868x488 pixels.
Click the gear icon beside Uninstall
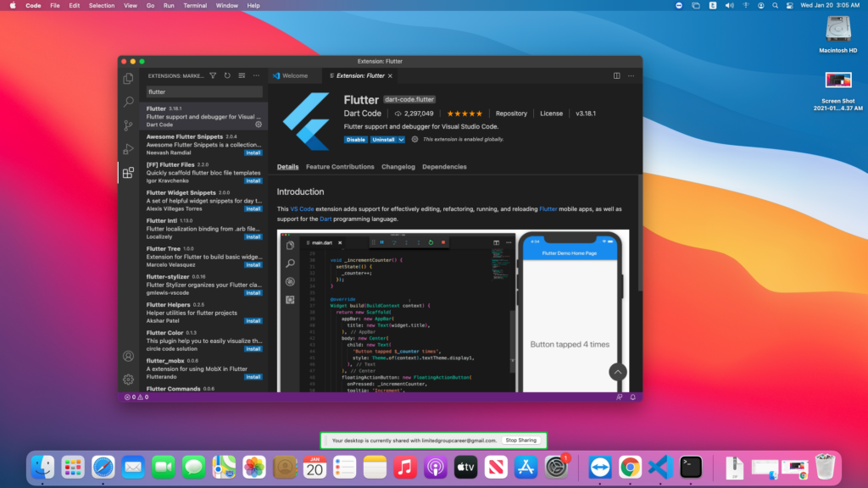415,140
